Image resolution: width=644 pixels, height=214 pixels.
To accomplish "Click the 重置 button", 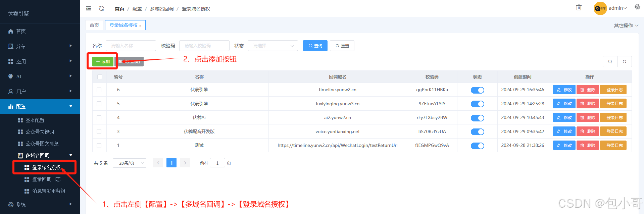I will 342,46.
